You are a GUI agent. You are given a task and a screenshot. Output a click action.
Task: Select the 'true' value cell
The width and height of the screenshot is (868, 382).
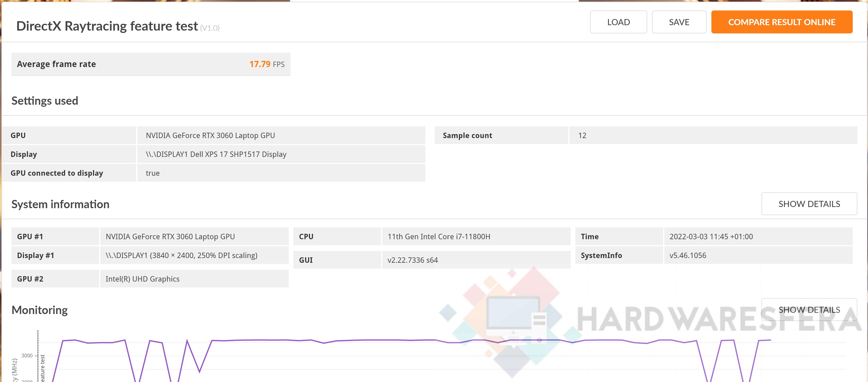click(281, 173)
